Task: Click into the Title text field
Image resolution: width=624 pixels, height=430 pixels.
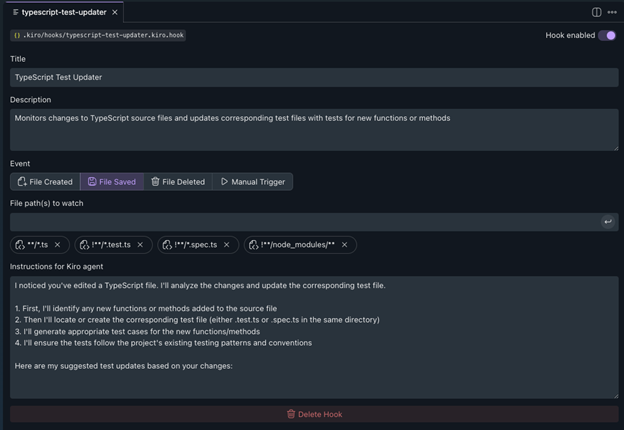Action: tap(314, 77)
